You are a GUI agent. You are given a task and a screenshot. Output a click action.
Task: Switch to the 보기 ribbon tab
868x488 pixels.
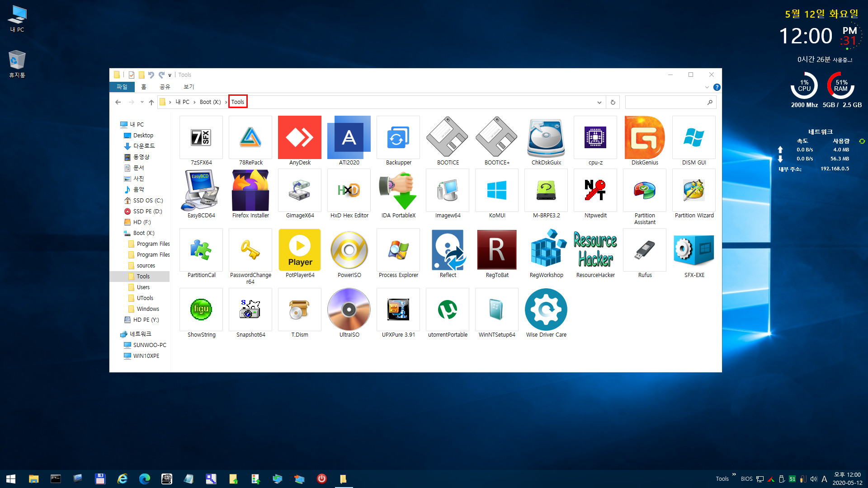(x=189, y=87)
